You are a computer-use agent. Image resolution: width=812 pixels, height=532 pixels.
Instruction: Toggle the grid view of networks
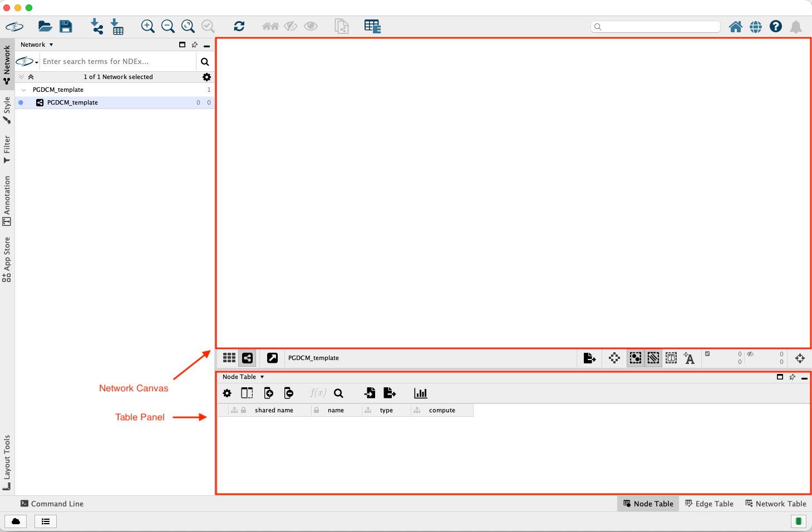pyautogui.click(x=229, y=358)
